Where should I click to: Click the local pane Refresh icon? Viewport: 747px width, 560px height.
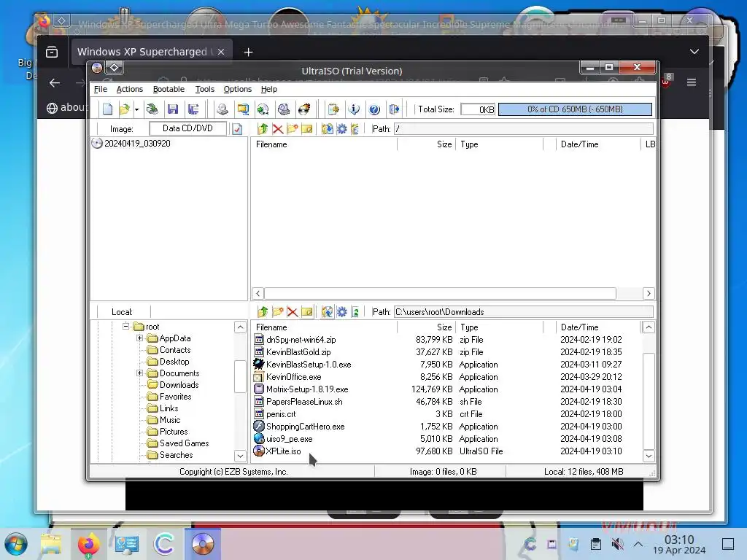click(x=355, y=312)
